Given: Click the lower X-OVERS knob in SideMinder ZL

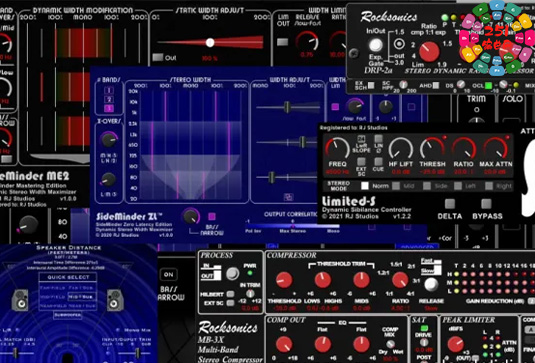Looking at the screenshot, I should click(109, 179).
